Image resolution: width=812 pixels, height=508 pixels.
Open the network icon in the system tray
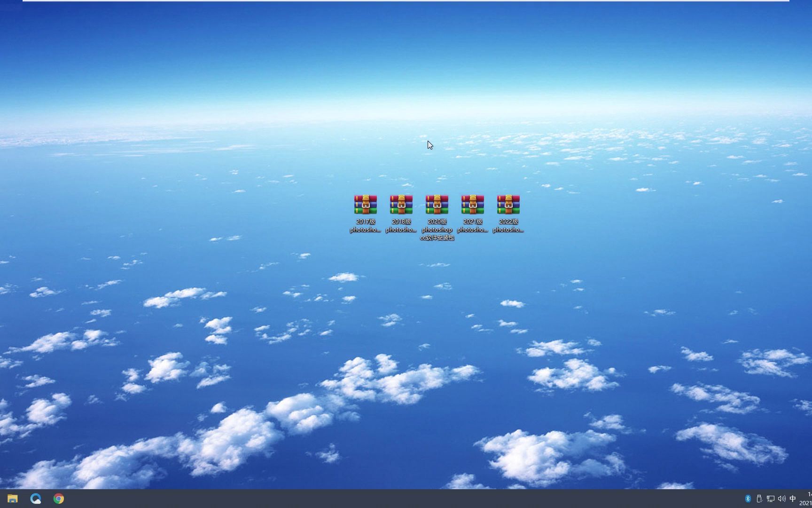771,498
